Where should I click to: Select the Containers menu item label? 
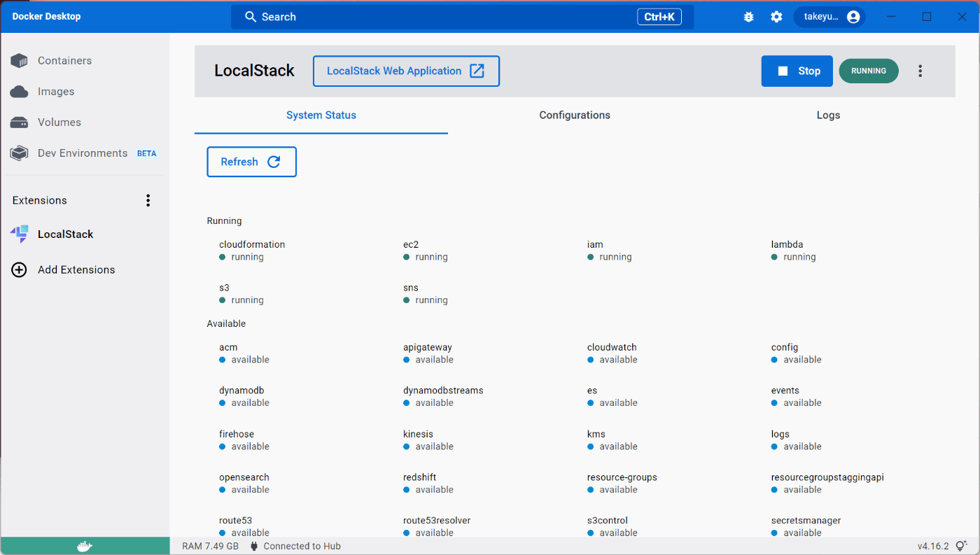coord(64,61)
